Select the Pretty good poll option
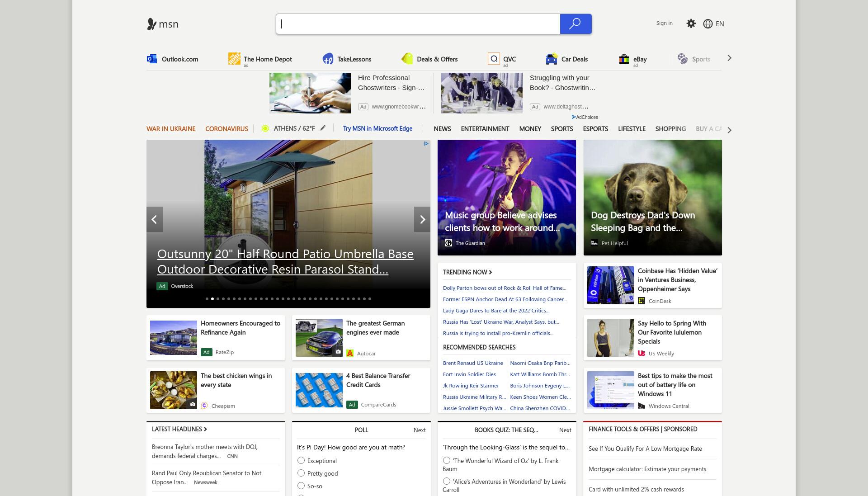868x496 pixels. tap(301, 473)
